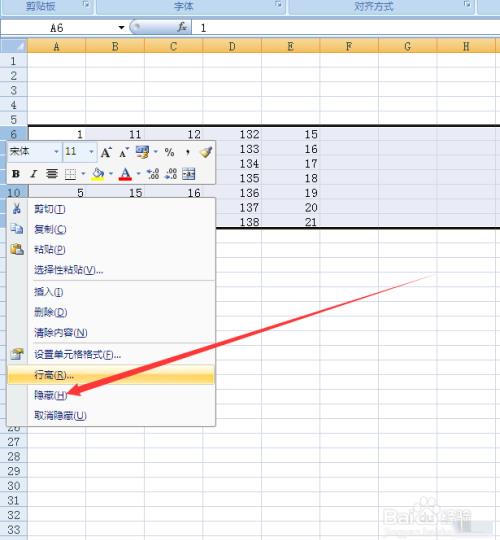Click cell containing 137
The width and height of the screenshot is (500, 540).
[232, 207]
